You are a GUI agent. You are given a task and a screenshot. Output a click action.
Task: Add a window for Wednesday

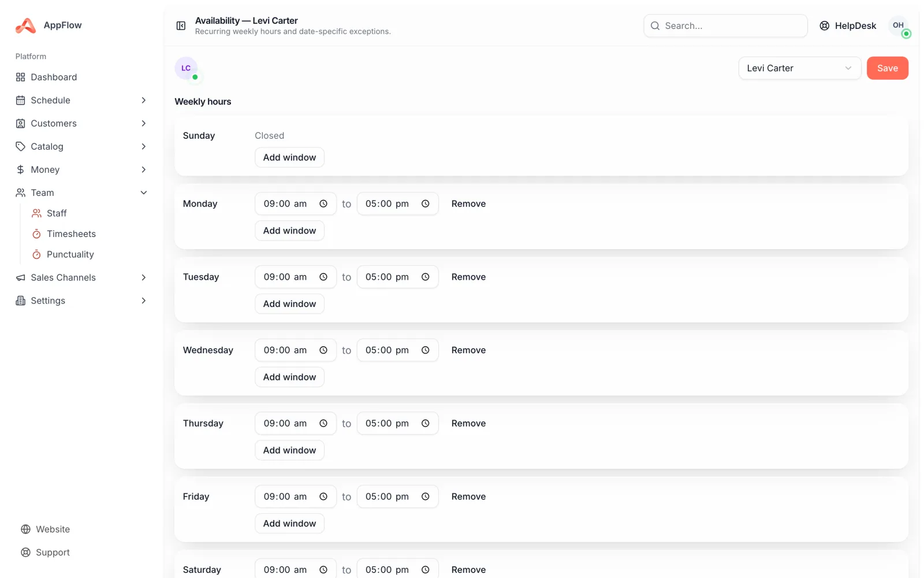pos(289,377)
